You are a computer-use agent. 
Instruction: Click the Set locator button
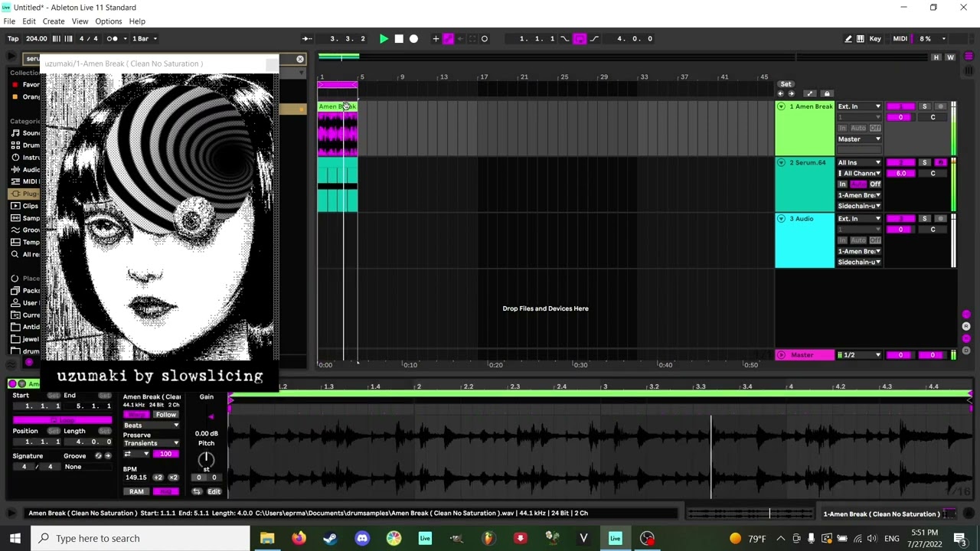[x=786, y=84]
